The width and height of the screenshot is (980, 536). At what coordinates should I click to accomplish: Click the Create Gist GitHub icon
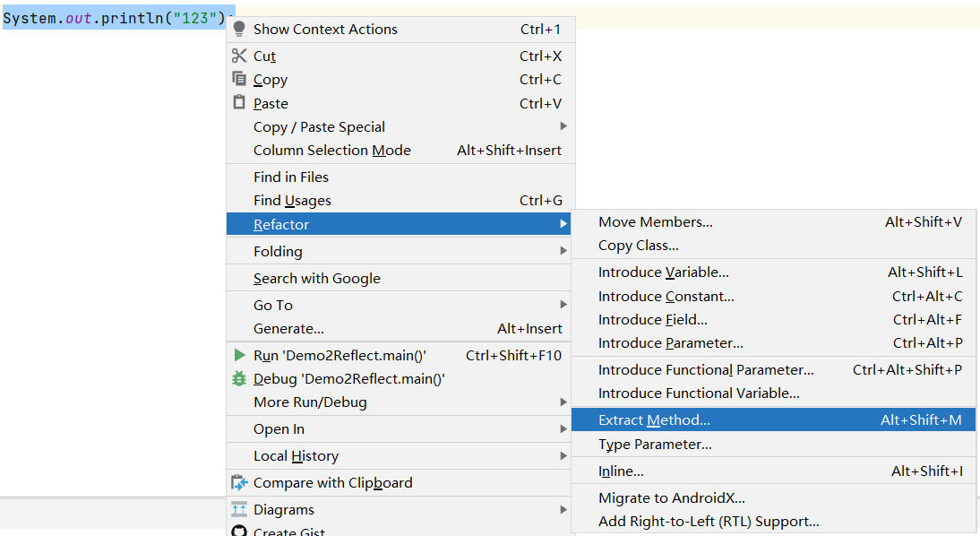tap(239, 531)
